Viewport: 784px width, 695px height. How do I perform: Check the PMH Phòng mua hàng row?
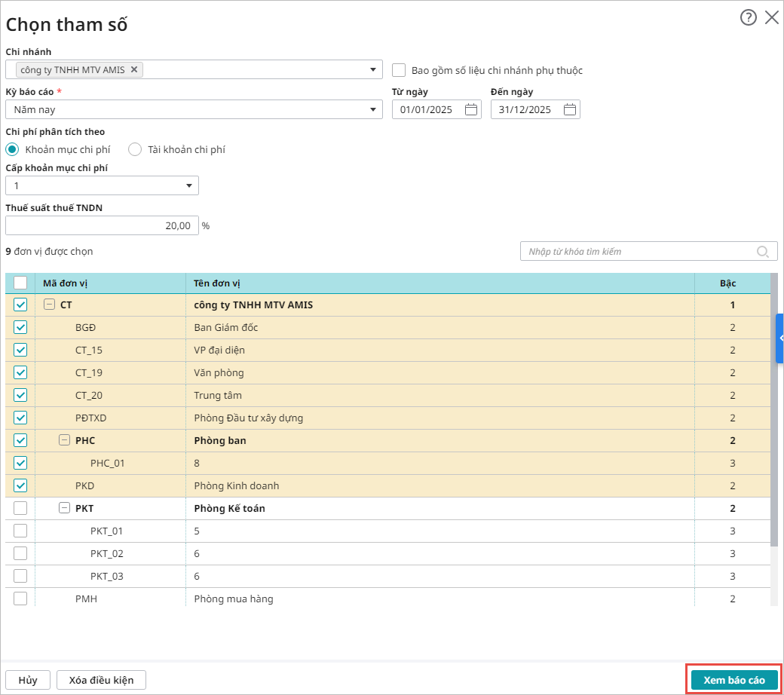tap(20, 599)
